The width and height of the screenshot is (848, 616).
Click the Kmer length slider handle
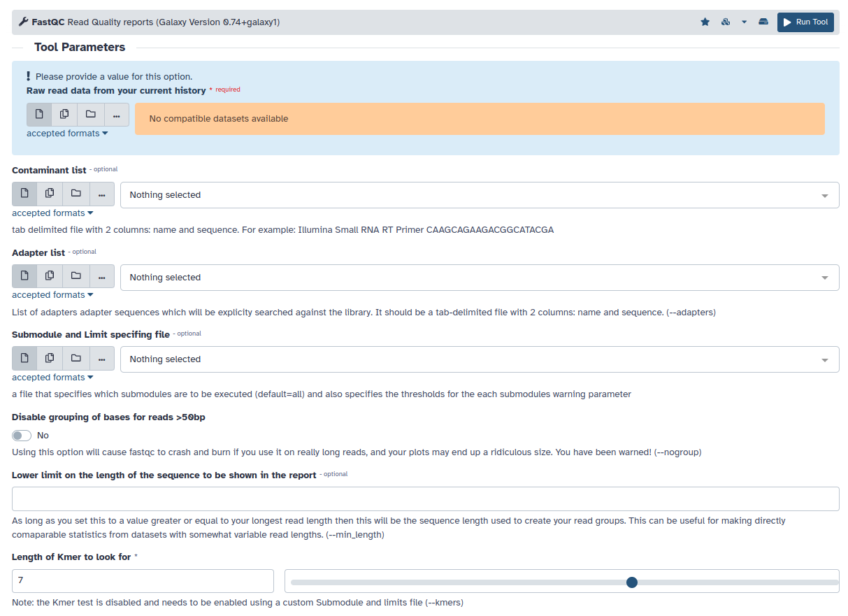coord(632,582)
